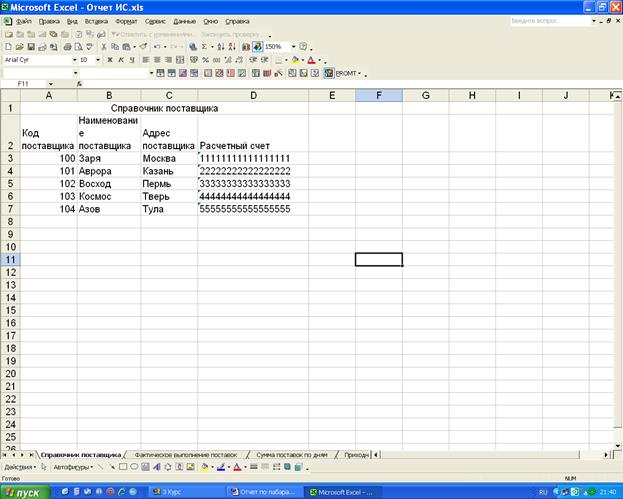Switch to sheet tab Фактическое выполнение поставок
This screenshot has height=499, width=623.
click(x=186, y=455)
